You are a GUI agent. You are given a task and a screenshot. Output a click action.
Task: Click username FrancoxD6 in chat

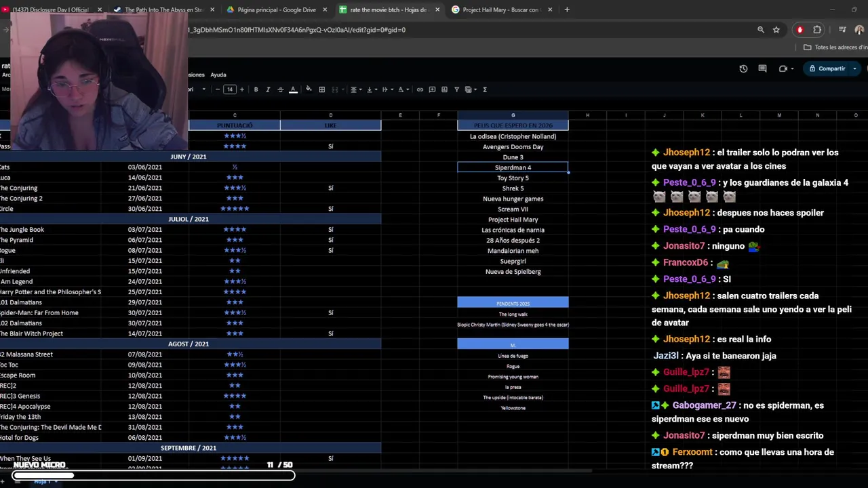[x=686, y=262]
